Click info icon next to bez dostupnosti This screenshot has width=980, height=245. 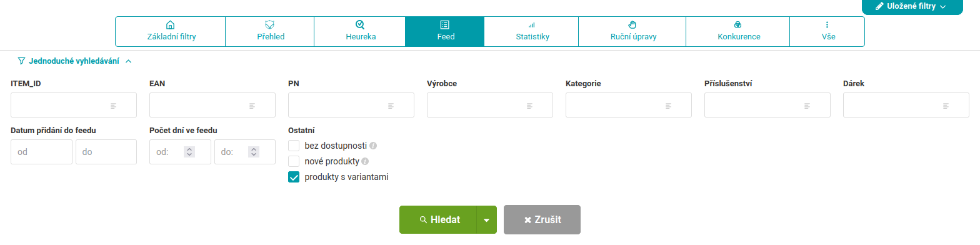(373, 146)
